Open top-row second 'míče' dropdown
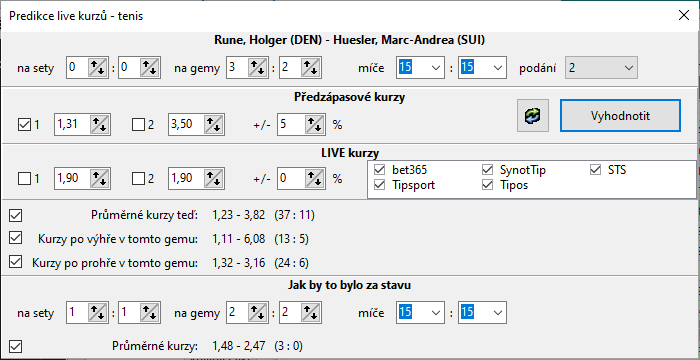This screenshot has height=360, width=700. click(x=497, y=68)
